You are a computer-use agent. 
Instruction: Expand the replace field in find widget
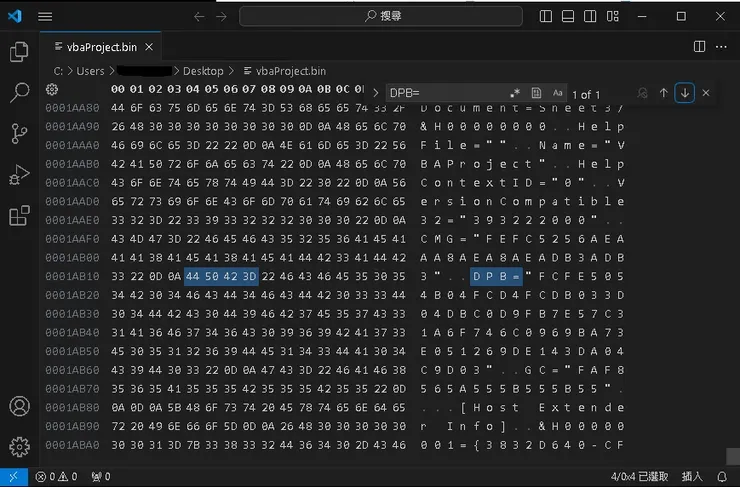376,93
